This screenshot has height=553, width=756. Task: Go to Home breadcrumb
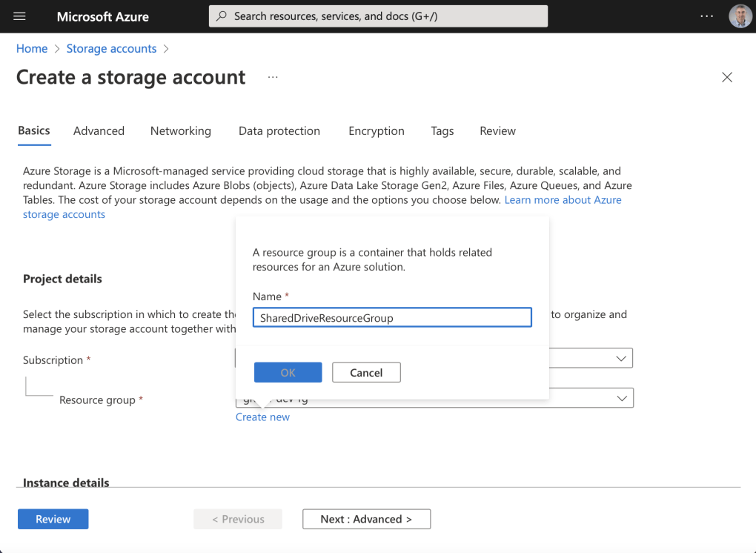click(32, 48)
